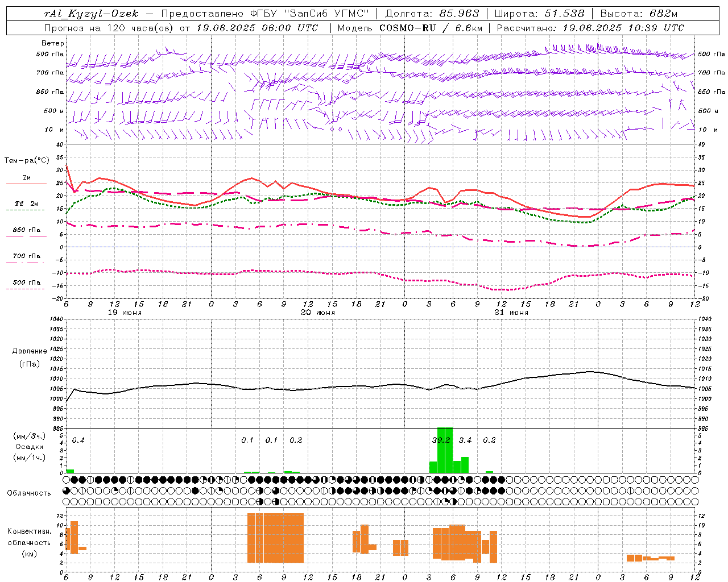Click the 39.2 precipitation total value

click(441, 440)
